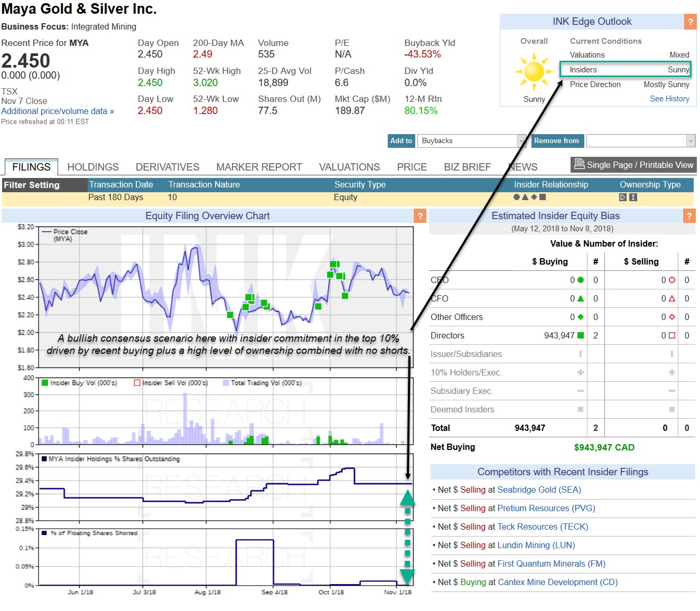The height and width of the screenshot is (611, 700).
Task: Click the Buyback Yld value -43.53%
Action: pos(423,54)
